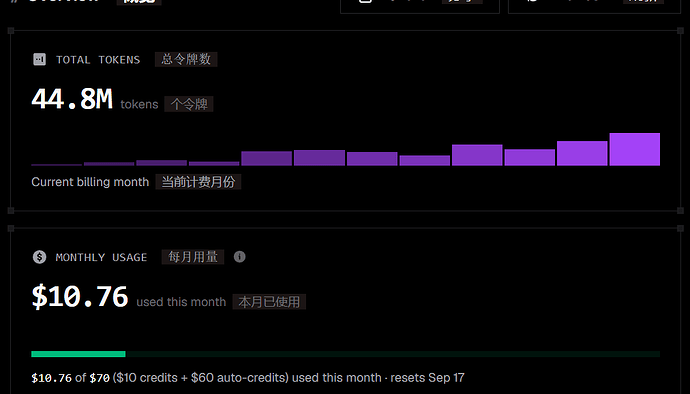Click the partially visible left button in top header
This screenshot has width=690, height=394.
[x=420, y=6]
